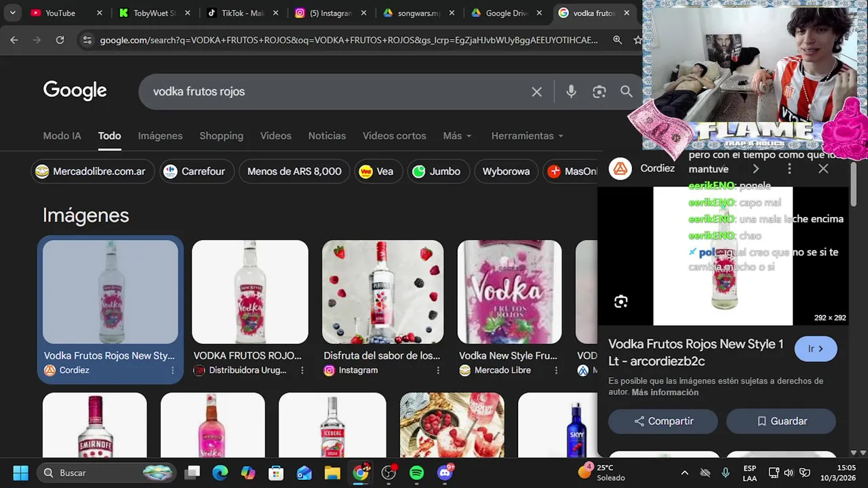Screen dimensions: 868x488
Task: Open the preview panel three-dot menu
Action: point(789,169)
